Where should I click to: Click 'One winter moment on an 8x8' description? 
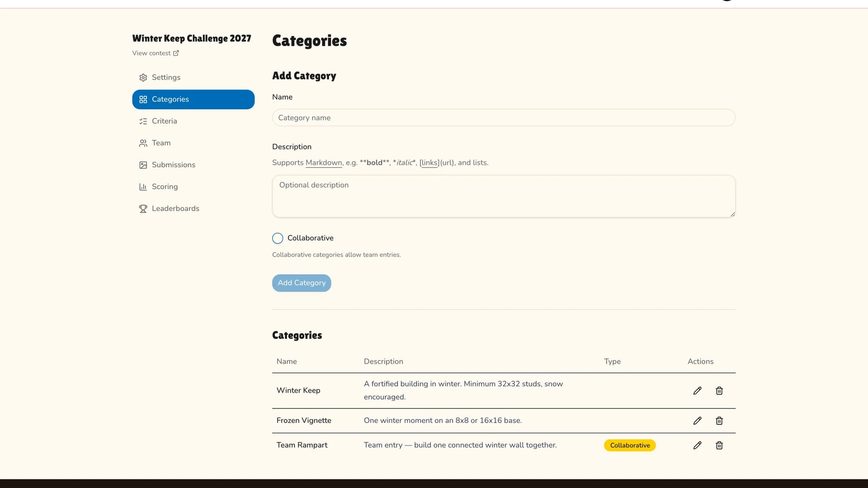(443, 420)
